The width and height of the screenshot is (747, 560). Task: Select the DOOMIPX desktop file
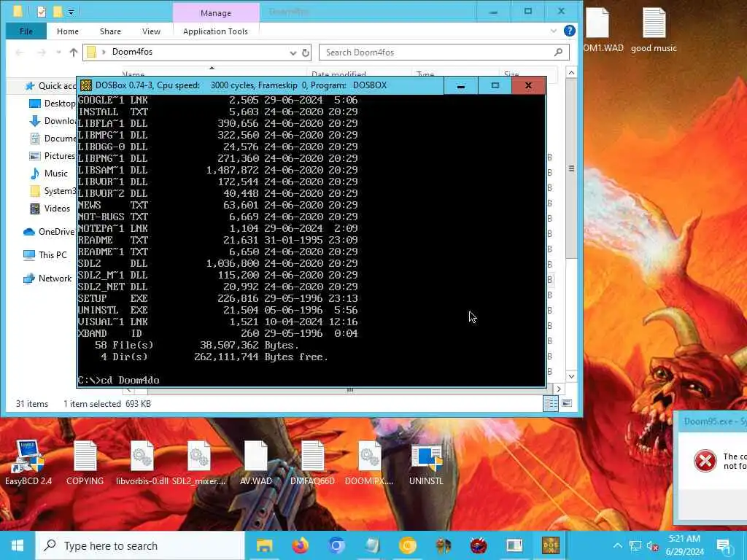[369, 462]
